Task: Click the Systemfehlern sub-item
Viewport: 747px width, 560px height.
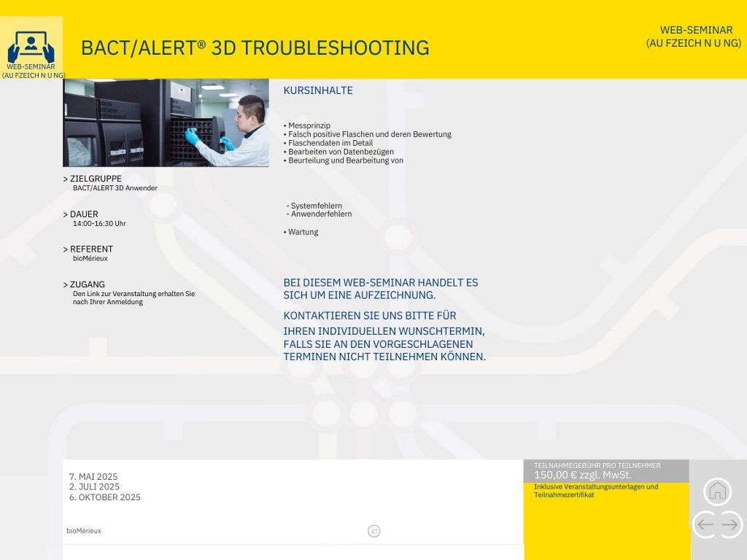Action: [314, 206]
